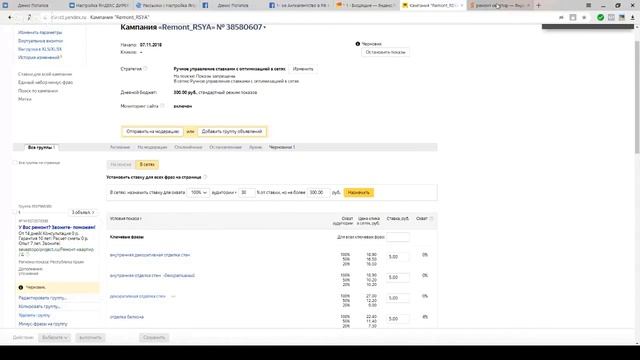Click the page vertical scrollbar

click(x=637, y=98)
